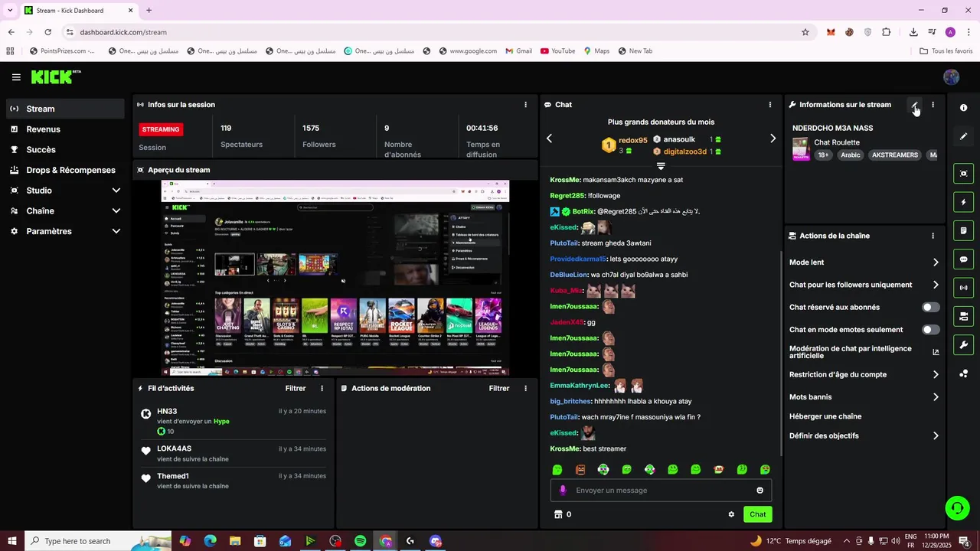Open external link icon for AI chat moderation
Viewport: 980px width, 551px height.
(x=936, y=352)
